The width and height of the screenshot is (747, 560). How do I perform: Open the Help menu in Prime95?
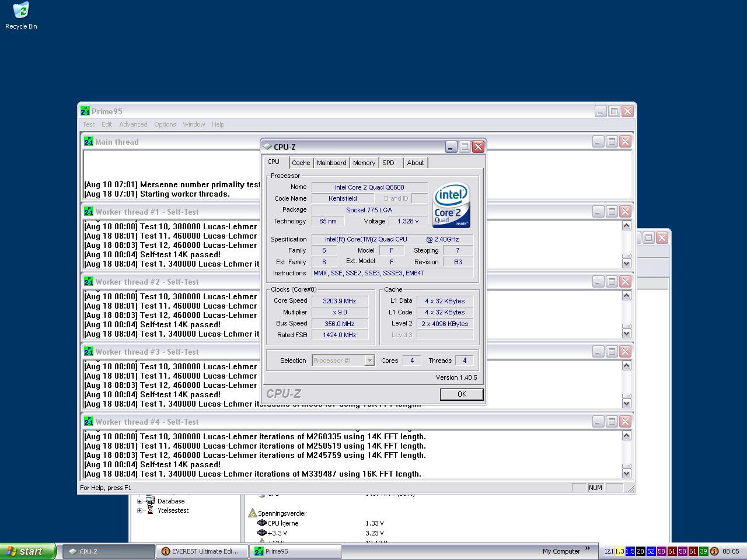pos(218,124)
